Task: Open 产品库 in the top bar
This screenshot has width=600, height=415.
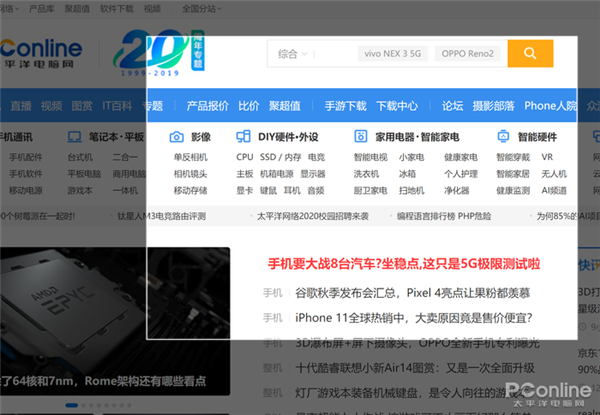Action: [41, 8]
